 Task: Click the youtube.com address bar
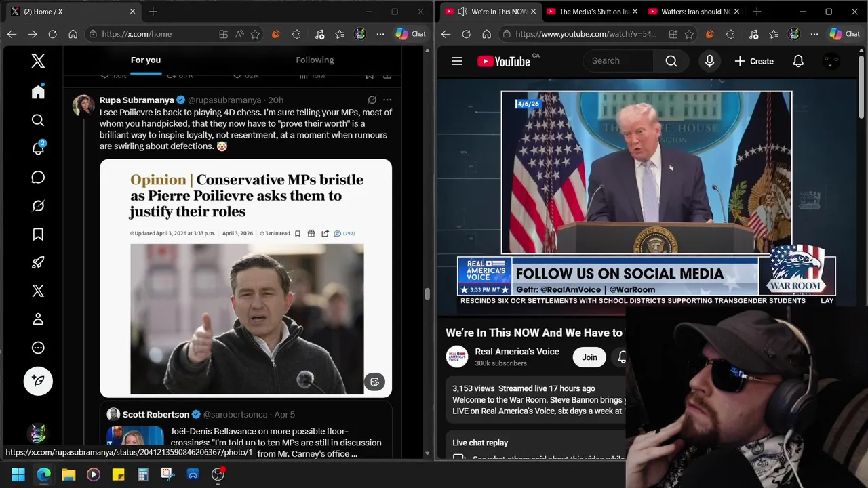point(587,34)
